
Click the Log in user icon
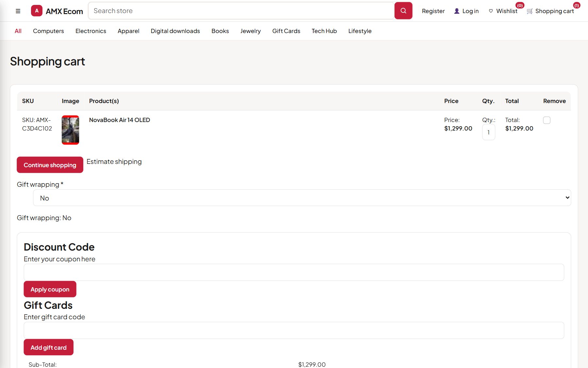457,11
